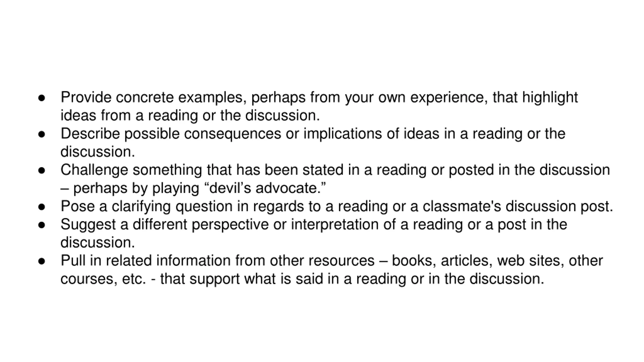Click the bullet before 'Challenge something'

coord(42,171)
